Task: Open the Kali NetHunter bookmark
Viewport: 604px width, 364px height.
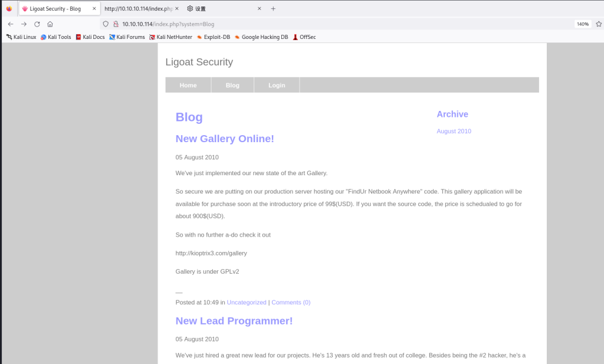Action: pos(170,37)
